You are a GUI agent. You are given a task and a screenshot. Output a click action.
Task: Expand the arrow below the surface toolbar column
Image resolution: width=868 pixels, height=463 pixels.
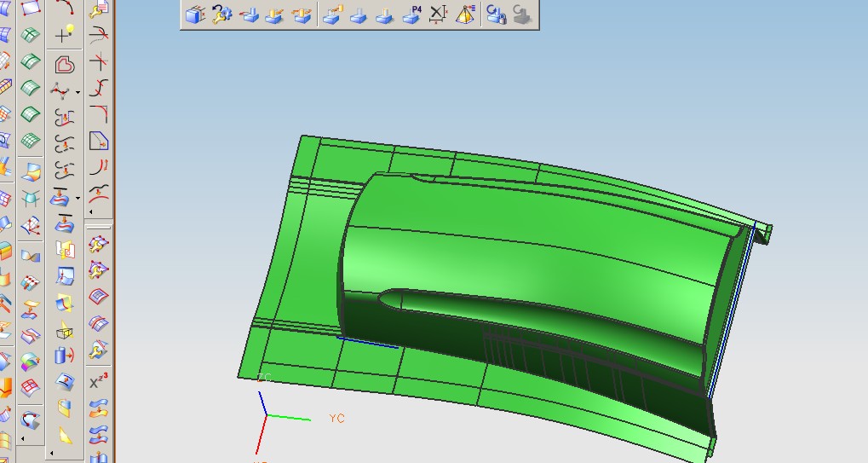(x=23, y=438)
